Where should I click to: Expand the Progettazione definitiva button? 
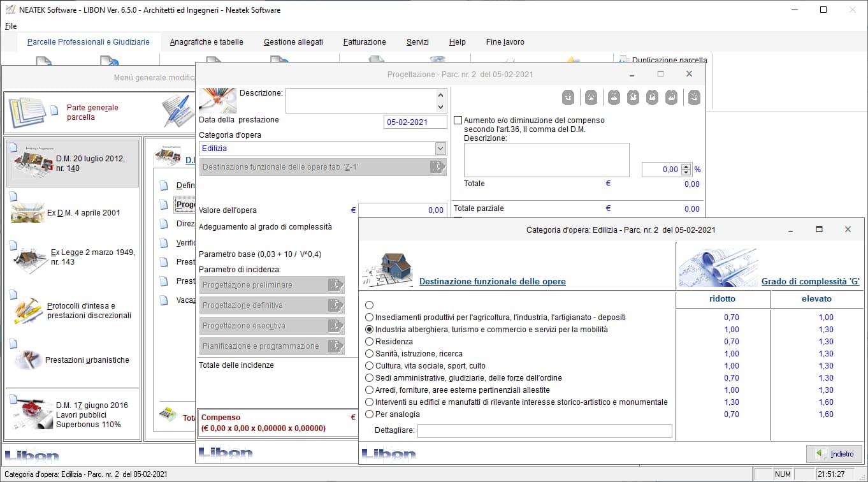click(271, 305)
